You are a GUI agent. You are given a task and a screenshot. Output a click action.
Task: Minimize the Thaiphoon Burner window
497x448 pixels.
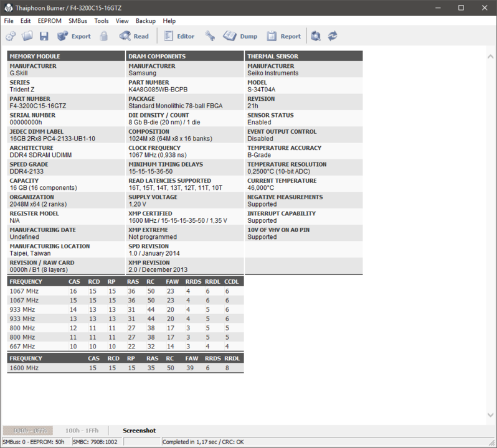(438, 8)
